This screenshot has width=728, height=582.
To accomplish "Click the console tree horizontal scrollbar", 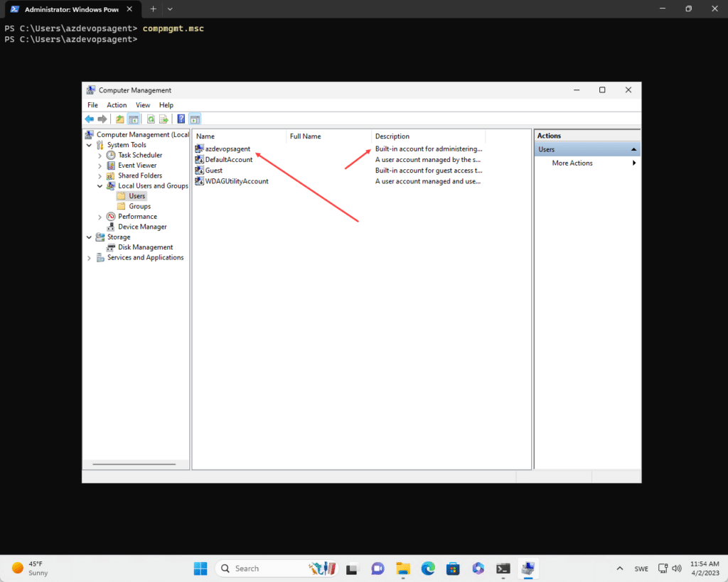I will tap(134, 464).
